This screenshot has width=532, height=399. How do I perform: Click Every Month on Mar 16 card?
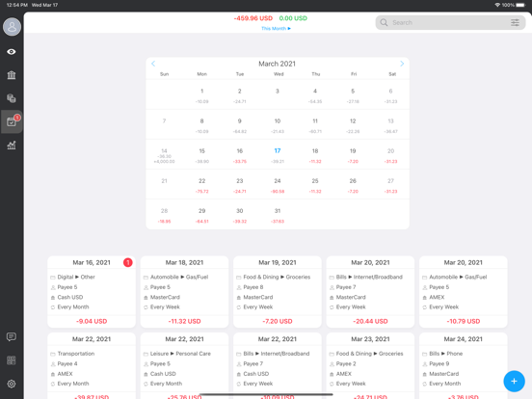tap(73, 307)
